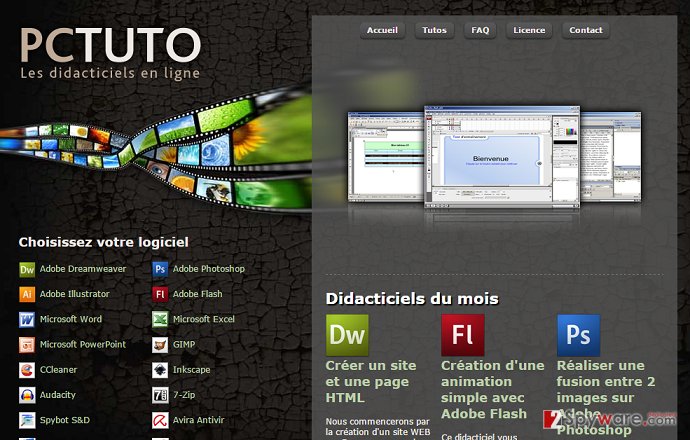This screenshot has height=440, width=690.
Task: Click the 7-Zip icon
Action: 160,395
